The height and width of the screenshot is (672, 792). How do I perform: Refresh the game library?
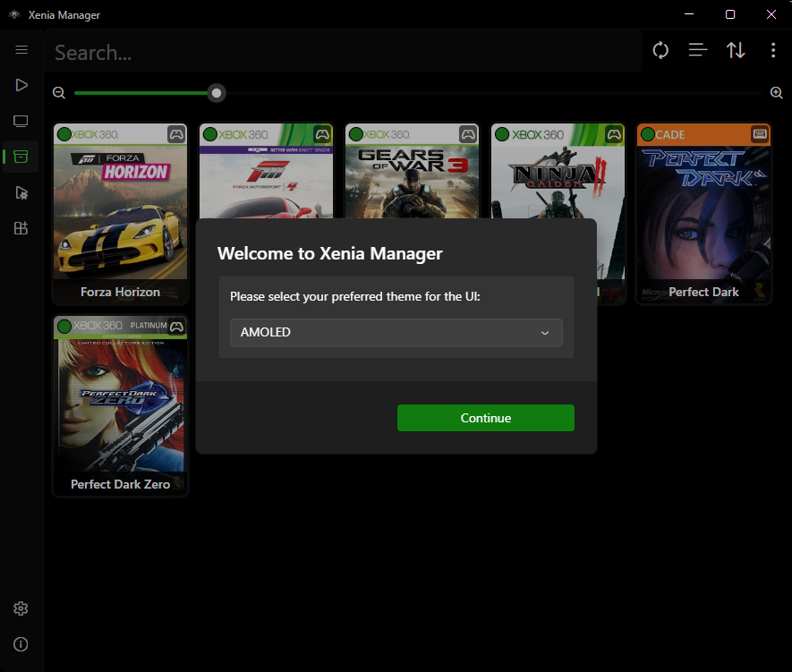point(660,50)
